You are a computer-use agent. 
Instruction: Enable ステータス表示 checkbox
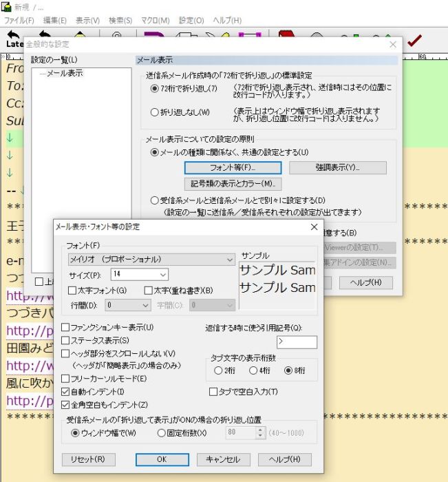[65, 340]
